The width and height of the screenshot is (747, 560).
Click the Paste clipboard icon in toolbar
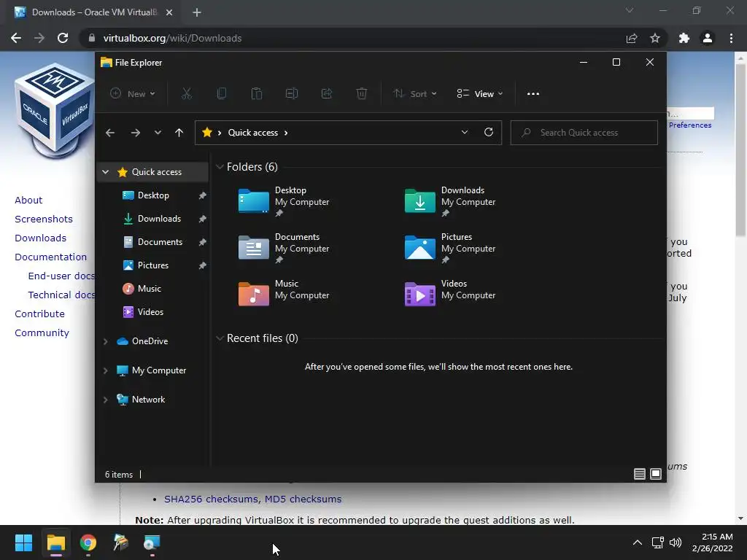(256, 94)
